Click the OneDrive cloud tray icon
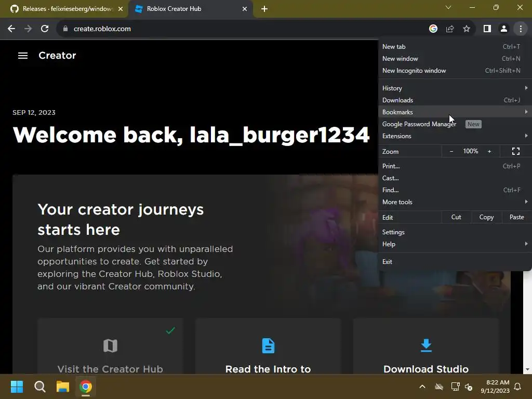The height and width of the screenshot is (399, 532). (x=439, y=387)
